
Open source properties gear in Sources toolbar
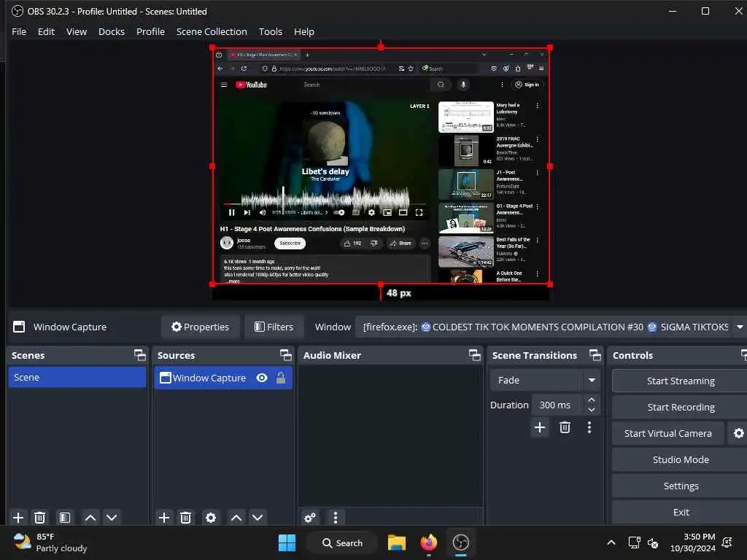click(x=211, y=517)
